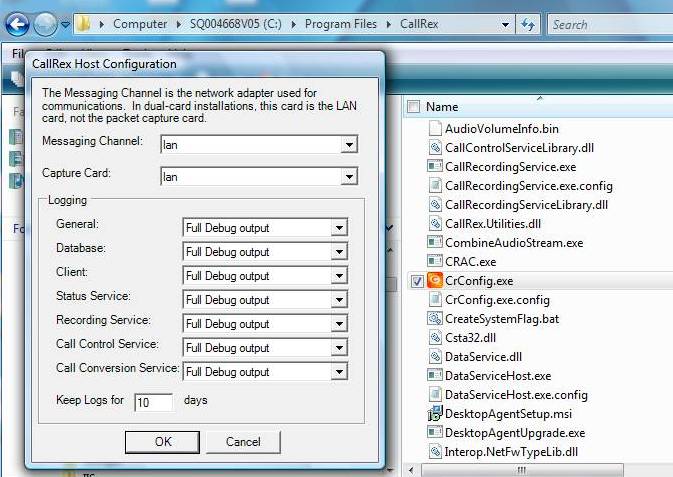Select the CreateSystemFlag.bat file name
The image size is (673, 477).
502,319
